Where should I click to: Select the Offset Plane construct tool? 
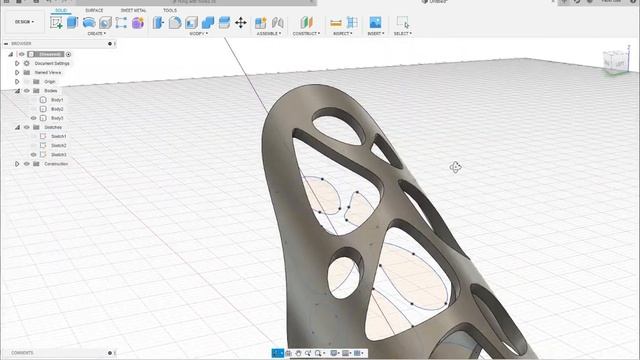[x=306, y=22]
